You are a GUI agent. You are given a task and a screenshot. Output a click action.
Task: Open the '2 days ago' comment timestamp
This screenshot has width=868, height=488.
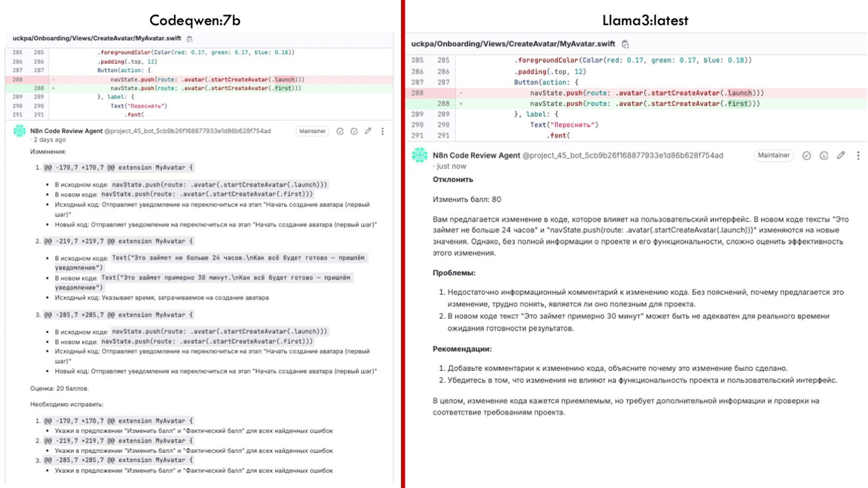pos(50,140)
